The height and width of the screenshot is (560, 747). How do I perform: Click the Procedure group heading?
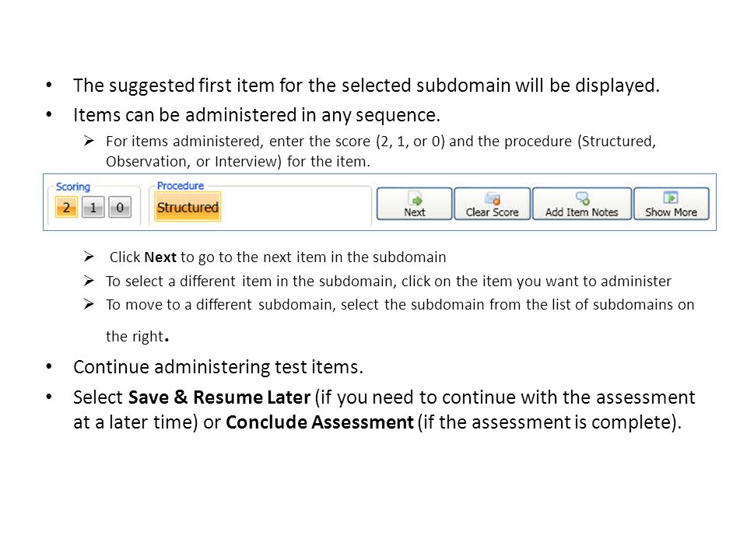pyautogui.click(x=181, y=186)
